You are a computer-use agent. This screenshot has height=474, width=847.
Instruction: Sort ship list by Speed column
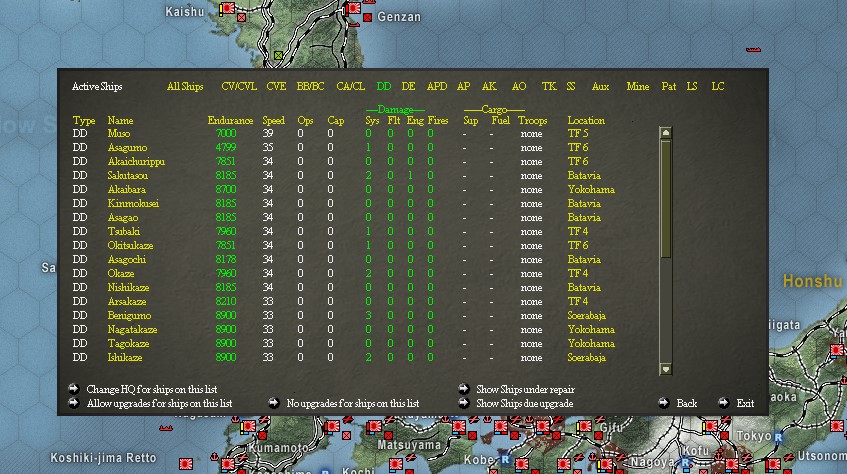(x=273, y=121)
